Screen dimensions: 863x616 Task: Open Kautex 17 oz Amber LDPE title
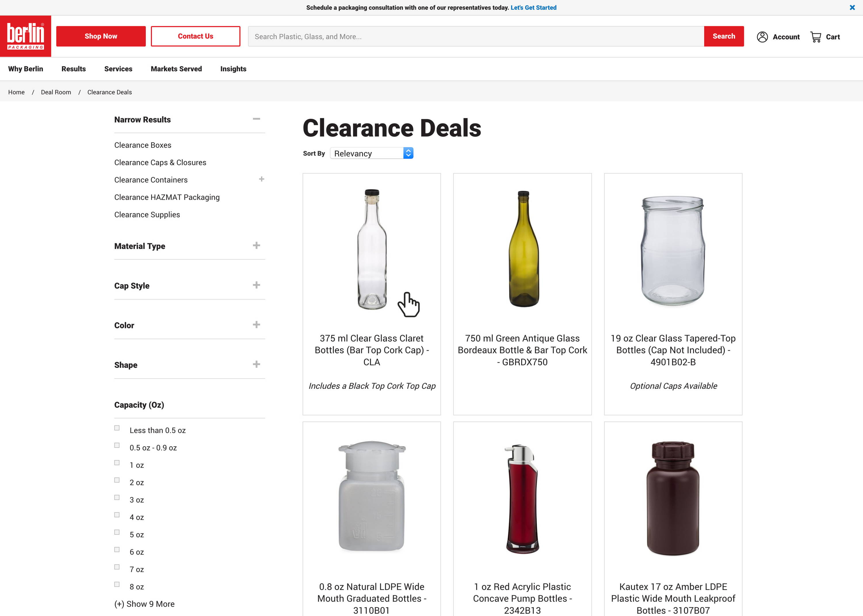tap(673, 598)
